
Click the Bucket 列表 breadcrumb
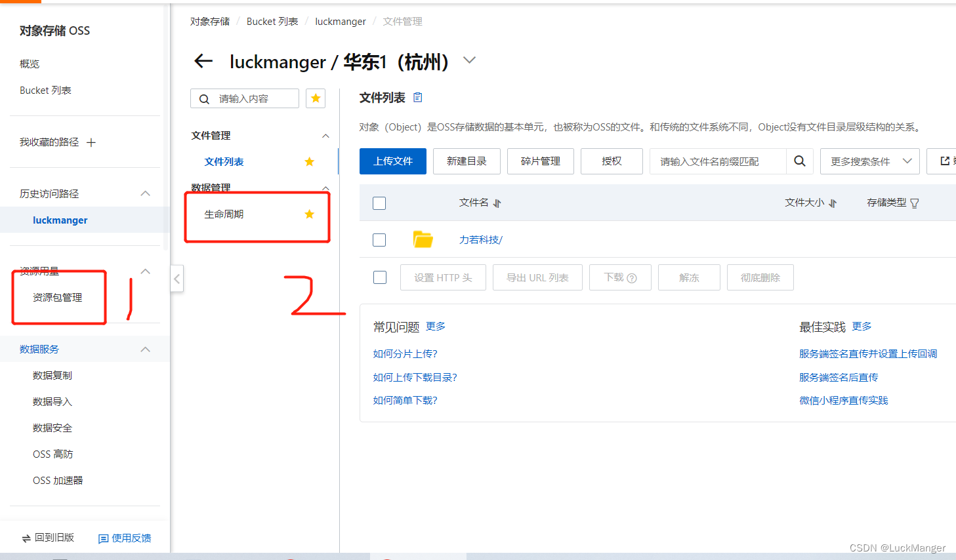[x=272, y=22]
